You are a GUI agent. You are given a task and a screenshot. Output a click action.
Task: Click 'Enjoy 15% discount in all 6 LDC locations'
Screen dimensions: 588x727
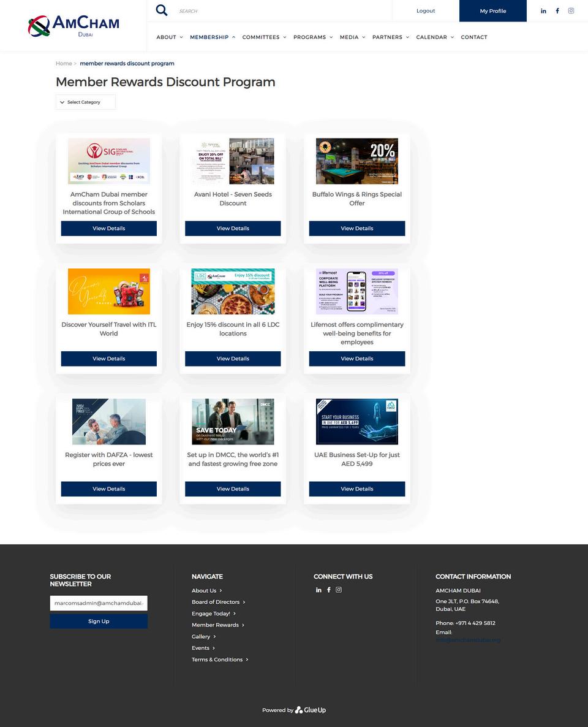tap(233, 329)
